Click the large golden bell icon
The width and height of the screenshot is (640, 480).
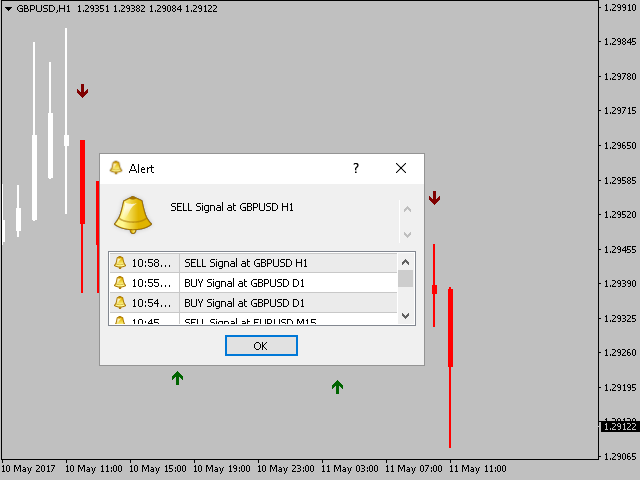click(x=133, y=215)
